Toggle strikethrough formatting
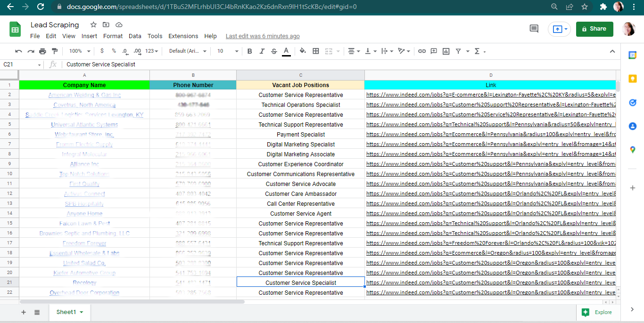Image resolution: width=644 pixels, height=323 pixels. [x=274, y=51]
